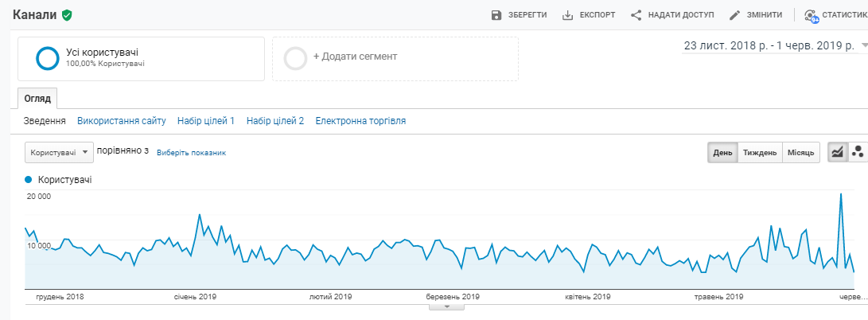The image size is (868, 320).
Task: Select the Місяць time granularity
Action: pos(801,152)
